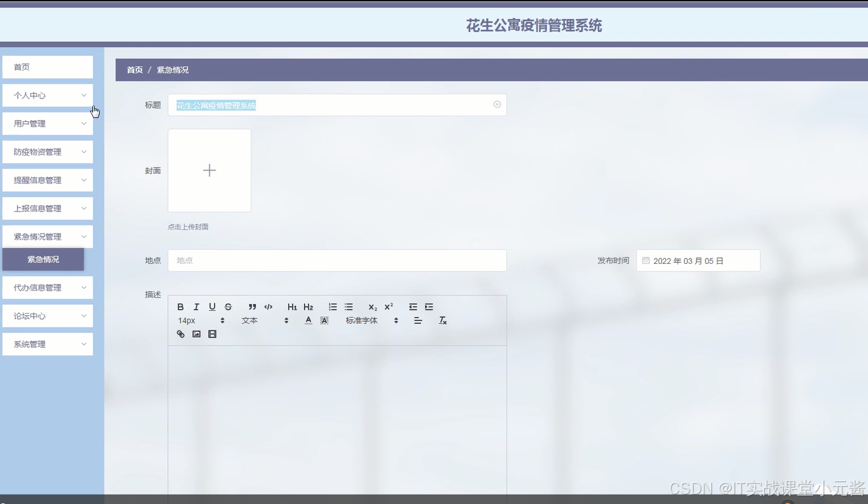Open the 发布时间 date picker field
This screenshot has height=504, width=868.
[x=698, y=260]
